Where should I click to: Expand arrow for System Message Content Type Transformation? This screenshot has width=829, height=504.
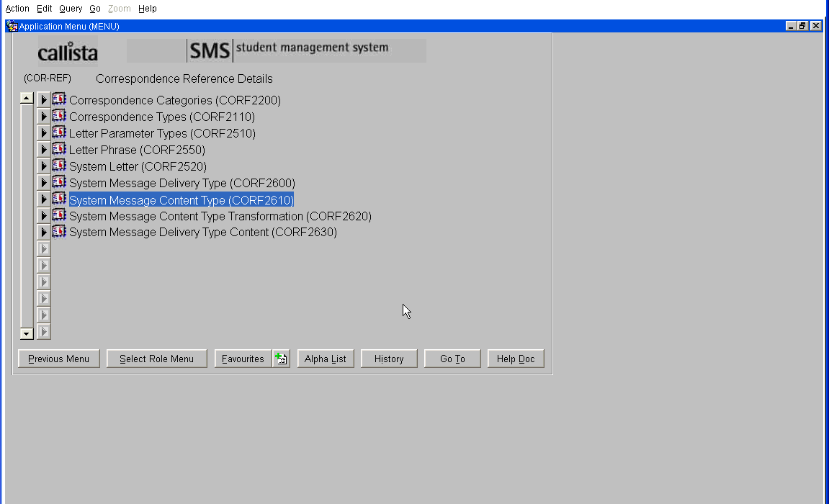43,216
